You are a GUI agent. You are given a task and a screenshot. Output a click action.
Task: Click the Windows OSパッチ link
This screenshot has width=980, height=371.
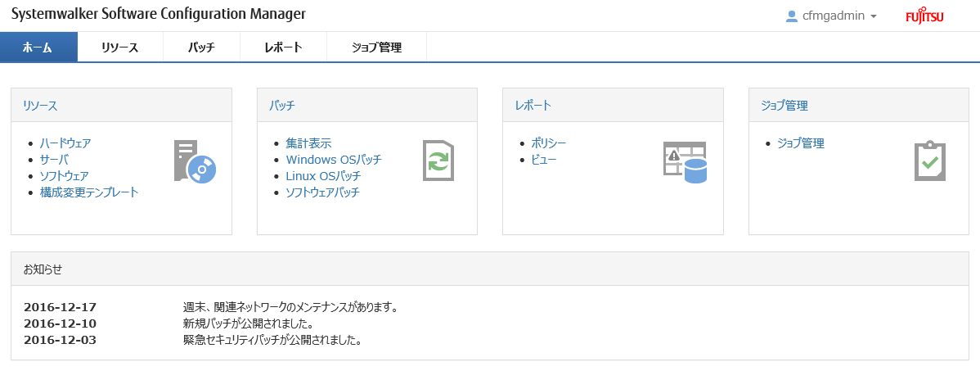(334, 160)
